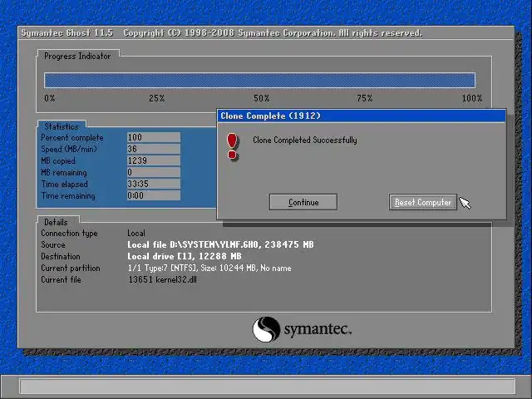532x399 pixels.
Task: Click the Details panel label
Action: [x=56, y=222]
